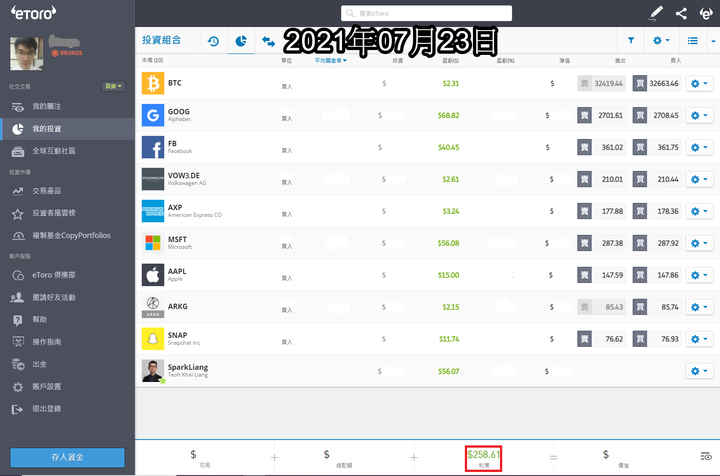Open 全球互動社區 news feed
The width and height of the screenshot is (720, 476).
click(53, 151)
